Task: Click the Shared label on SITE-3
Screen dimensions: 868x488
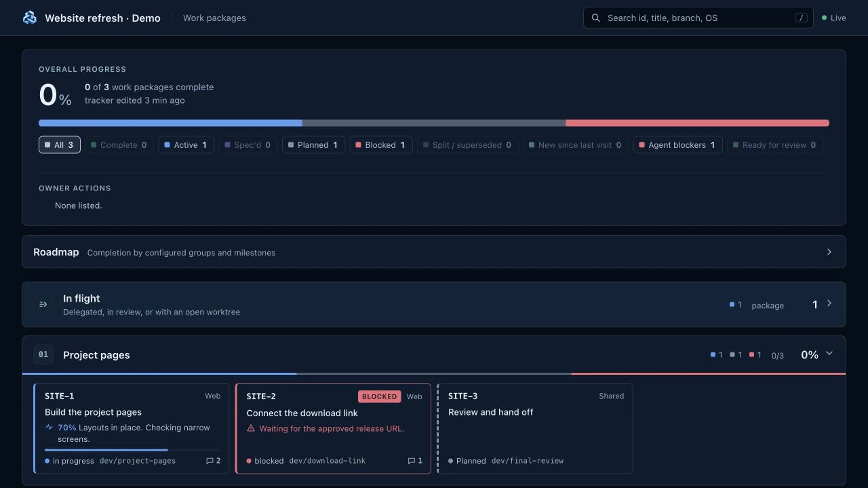Action: (612, 396)
